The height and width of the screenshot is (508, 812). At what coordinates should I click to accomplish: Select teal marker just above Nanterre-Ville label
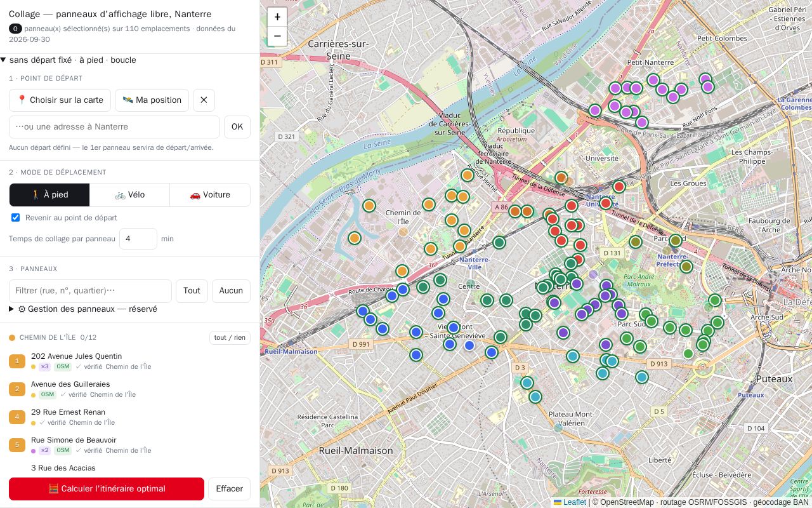499,242
